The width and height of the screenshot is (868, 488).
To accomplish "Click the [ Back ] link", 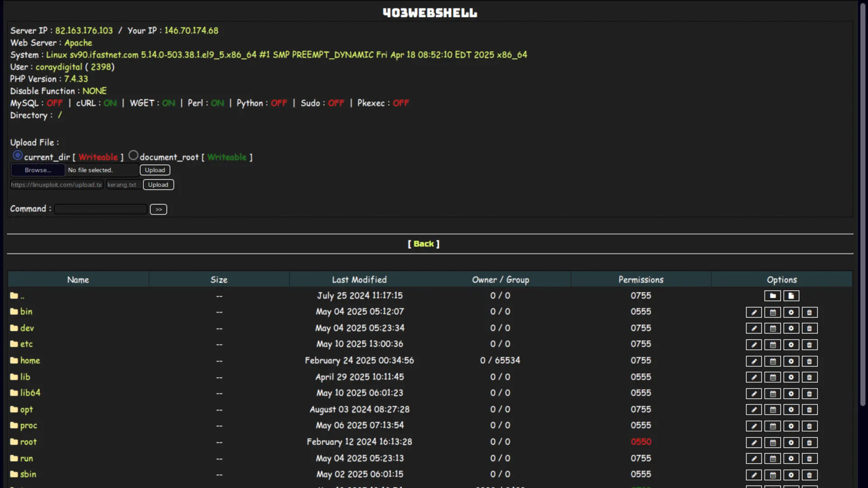I will pyautogui.click(x=424, y=244).
